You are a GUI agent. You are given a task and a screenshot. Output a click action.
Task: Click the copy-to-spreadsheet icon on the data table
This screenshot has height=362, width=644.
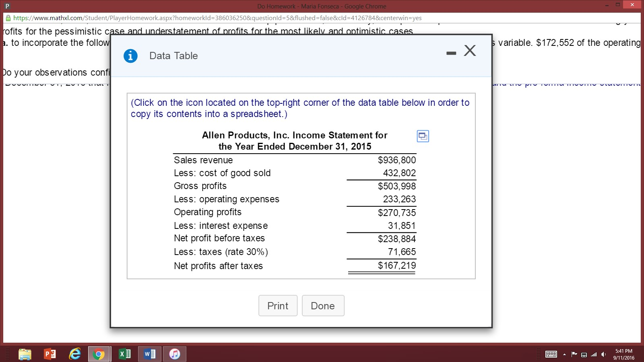point(423,136)
